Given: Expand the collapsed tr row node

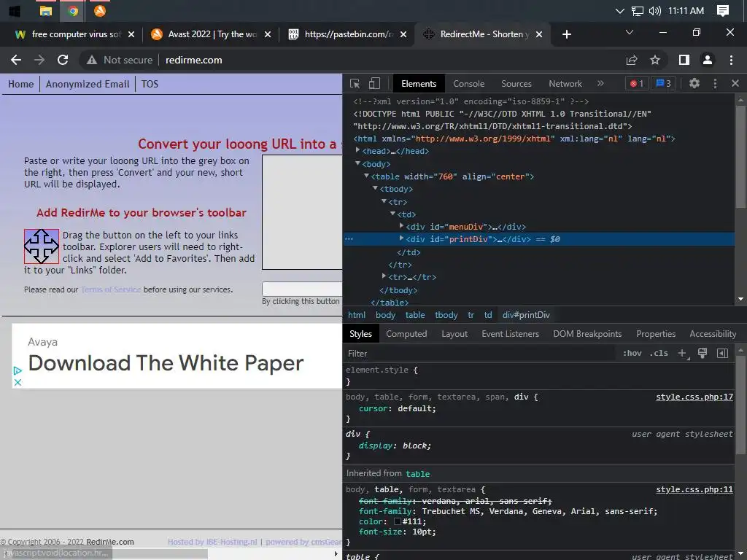Looking at the screenshot, I should click(x=384, y=276).
